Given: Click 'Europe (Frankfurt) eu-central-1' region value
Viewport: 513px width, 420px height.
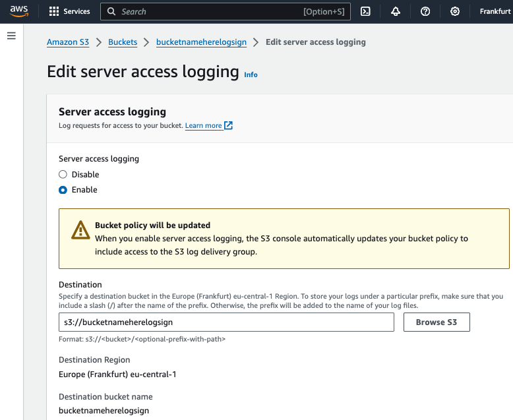Looking at the screenshot, I should 117,375.
